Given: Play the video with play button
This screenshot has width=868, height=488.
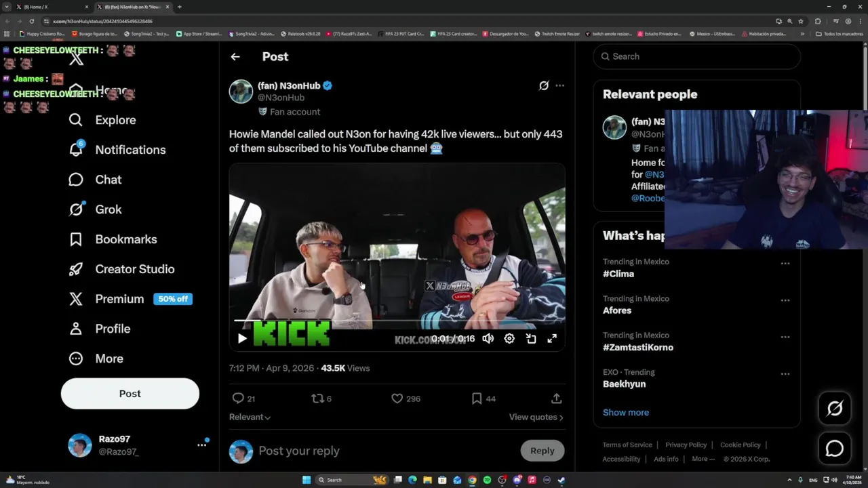Looking at the screenshot, I should (x=242, y=338).
